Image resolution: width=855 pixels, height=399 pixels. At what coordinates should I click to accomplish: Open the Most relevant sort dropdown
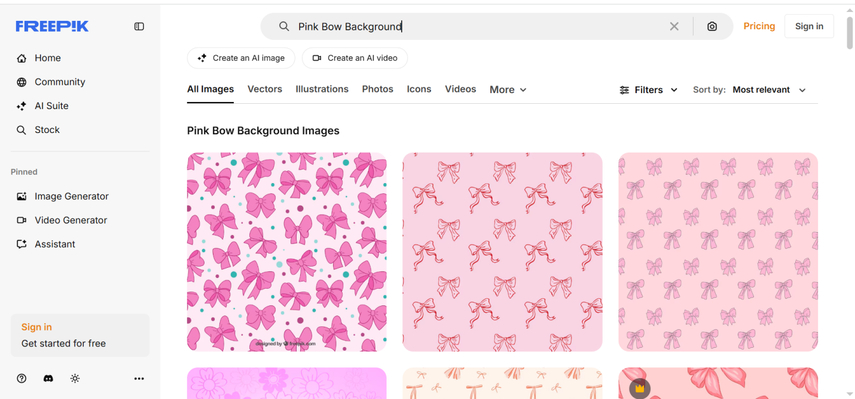(x=769, y=90)
